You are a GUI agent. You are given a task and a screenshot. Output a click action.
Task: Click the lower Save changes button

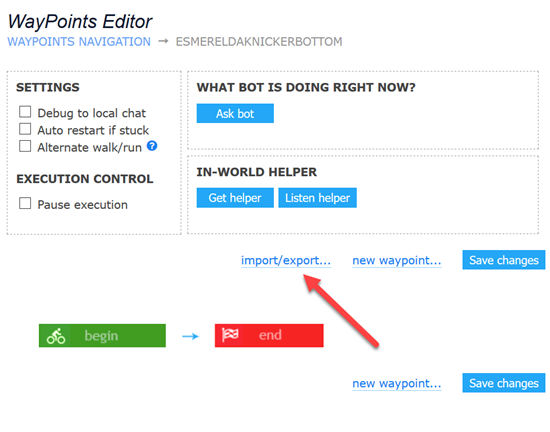tap(504, 383)
